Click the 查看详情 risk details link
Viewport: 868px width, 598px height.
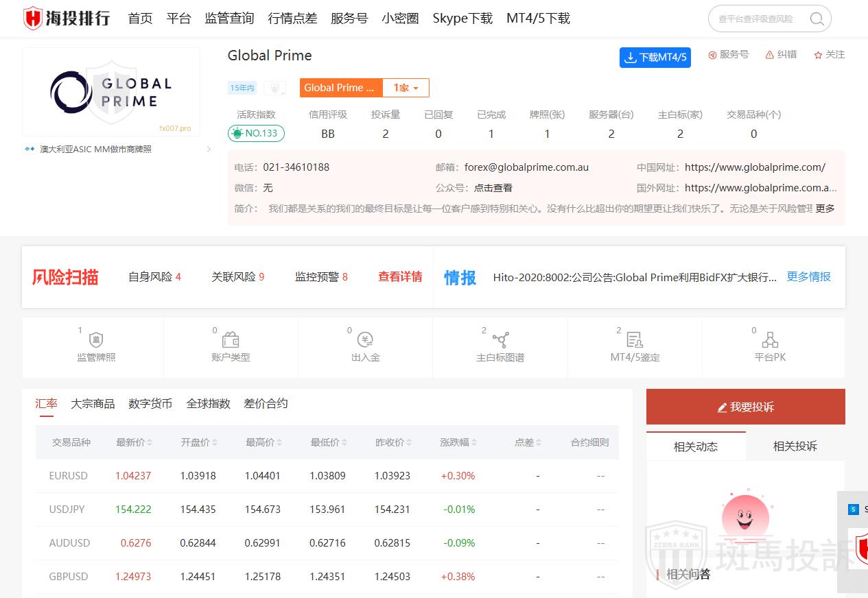click(400, 277)
